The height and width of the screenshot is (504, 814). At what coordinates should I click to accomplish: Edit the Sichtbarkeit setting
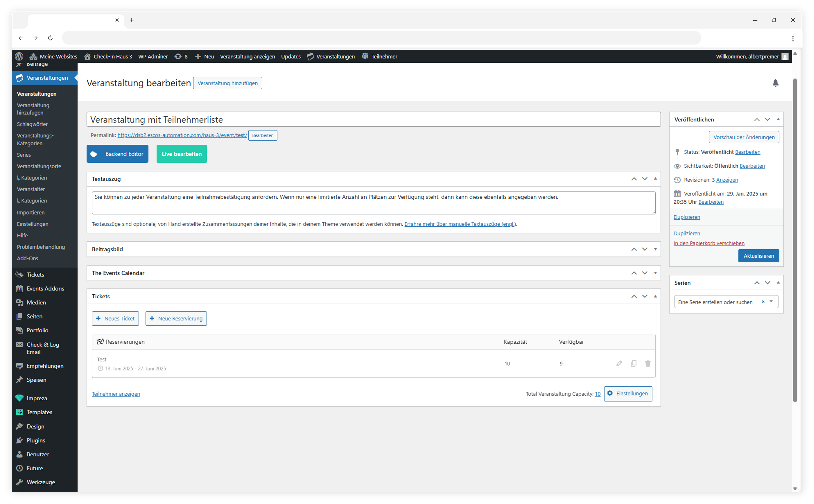point(752,166)
